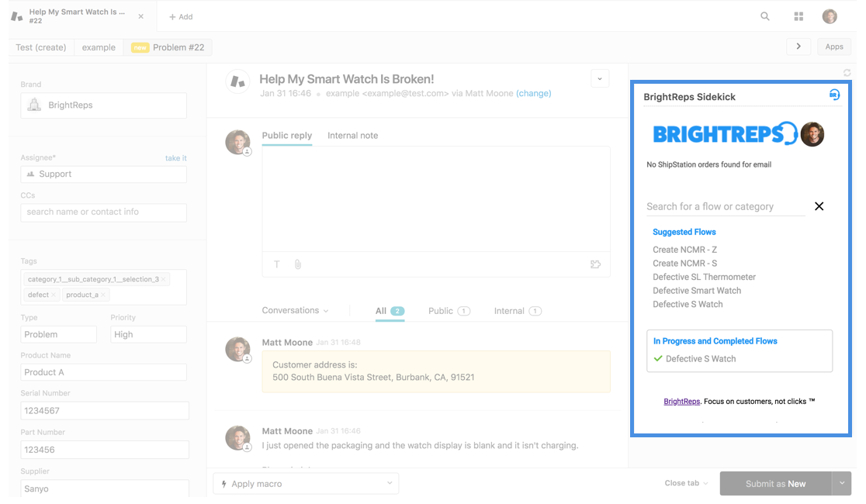This screenshot has width=866, height=504.
Task: Click the Part Number field
Action: point(105,450)
